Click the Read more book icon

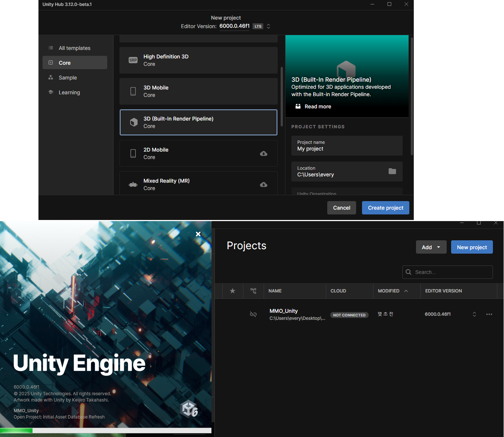click(x=298, y=106)
